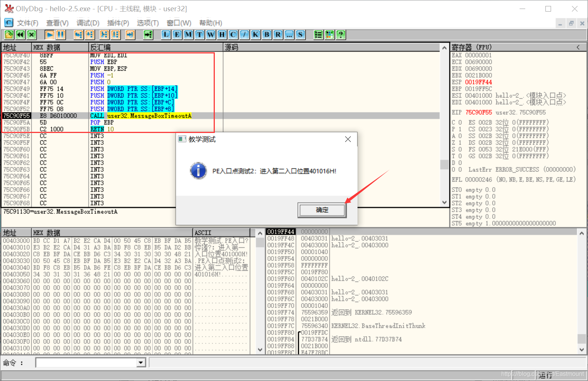Screen dimensions: 588x381
Task: Show the Log window (L)
Action: [166, 35]
